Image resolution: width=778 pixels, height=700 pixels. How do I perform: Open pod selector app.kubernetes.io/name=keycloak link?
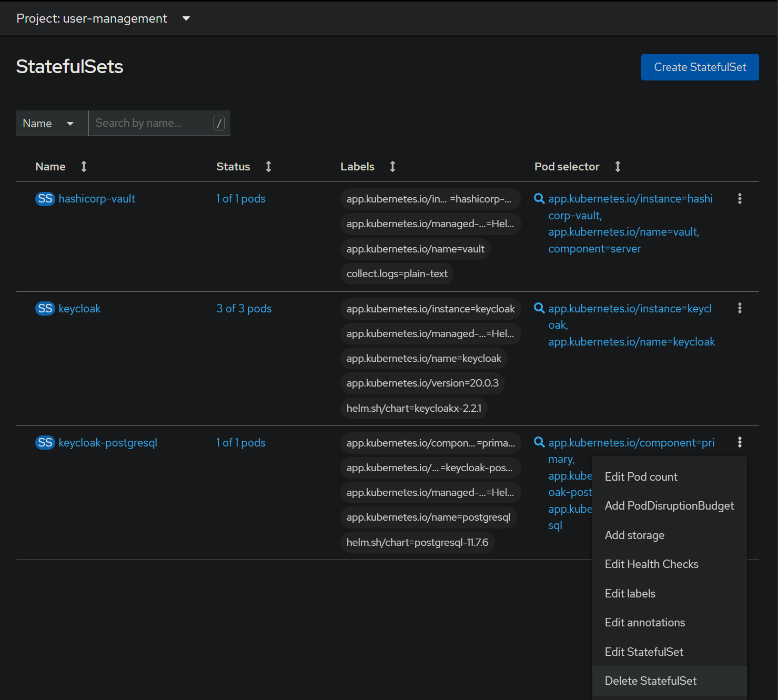[x=632, y=342]
